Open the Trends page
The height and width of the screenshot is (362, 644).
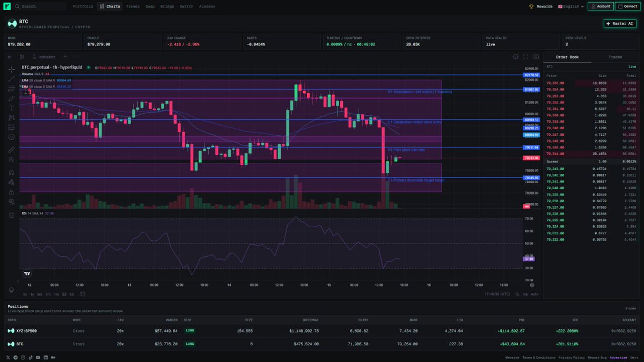[x=133, y=6]
